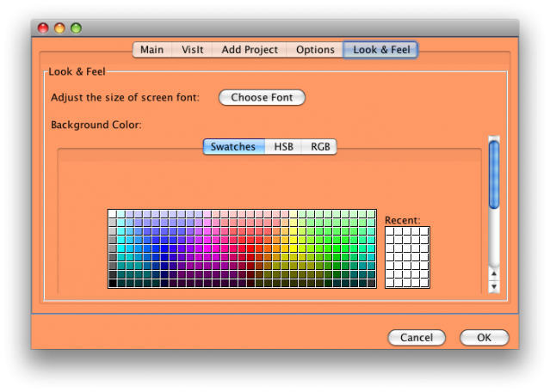Click the first swatch in the Recent grid
The height and width of the screenshot is (392, 550).
coord(390,231)
